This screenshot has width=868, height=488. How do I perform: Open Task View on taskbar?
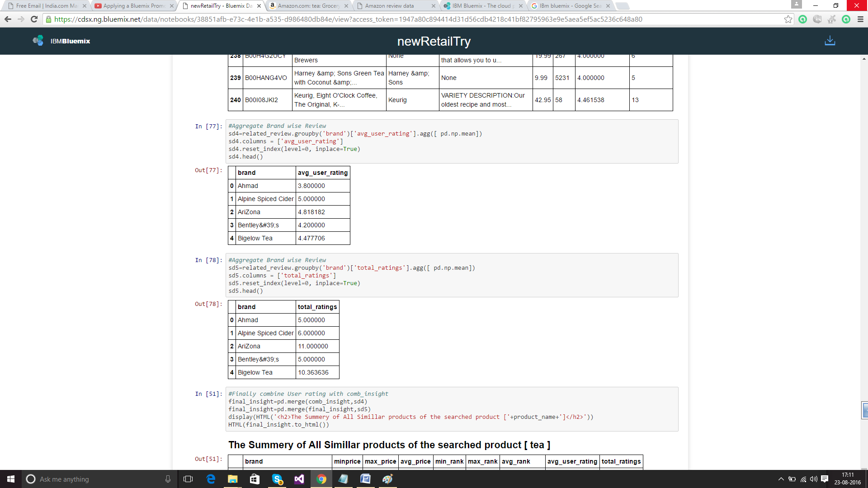pyautogui.click(x=188, y=479)
